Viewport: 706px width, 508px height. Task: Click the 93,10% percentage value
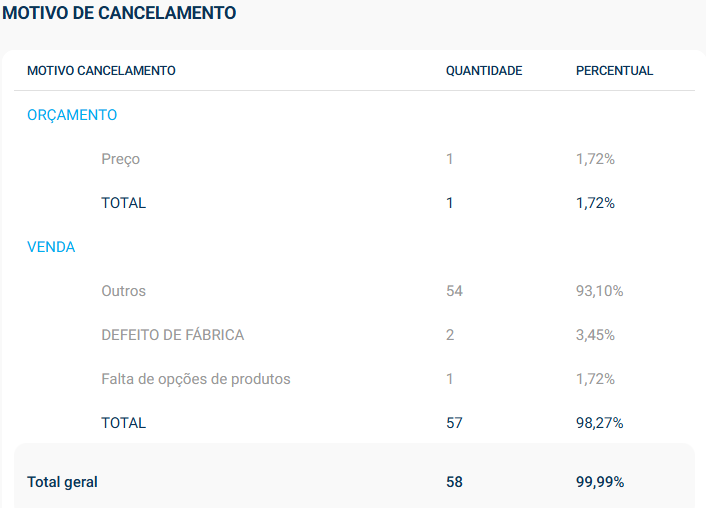pos(599,291)
